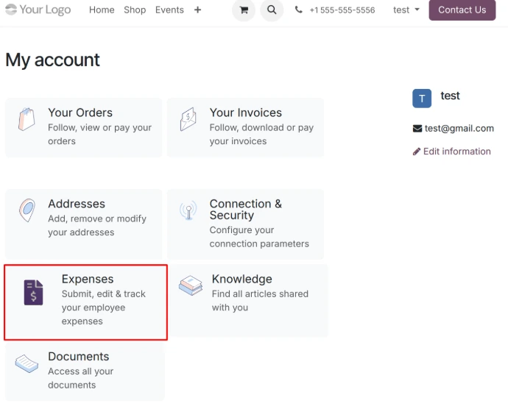Click the Your Orders shopping bag icon
The height and width of the screenshot is (420, 508).
(x=27, y=119)
